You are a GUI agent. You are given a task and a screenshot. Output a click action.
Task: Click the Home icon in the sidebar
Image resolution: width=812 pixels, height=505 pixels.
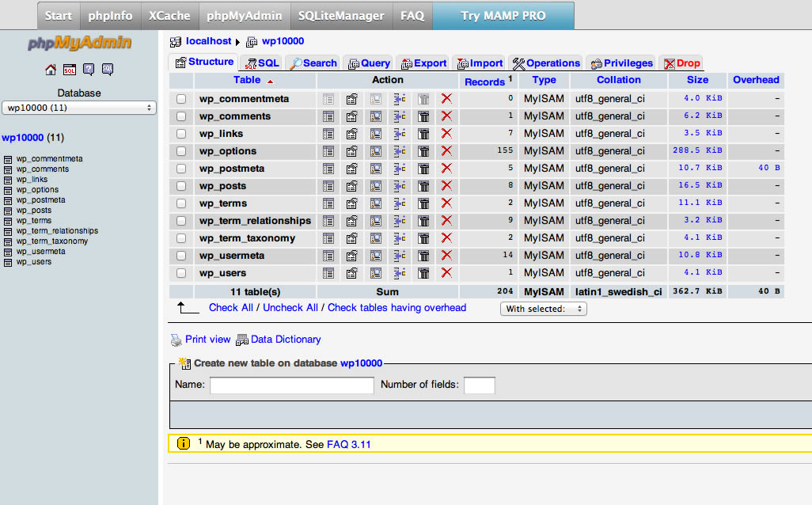(51, 70)
